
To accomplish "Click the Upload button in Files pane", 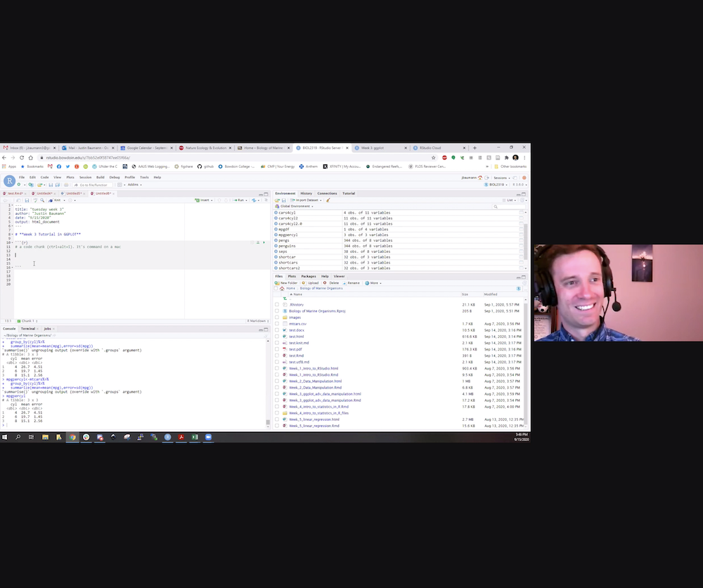I will click(310, 283).
